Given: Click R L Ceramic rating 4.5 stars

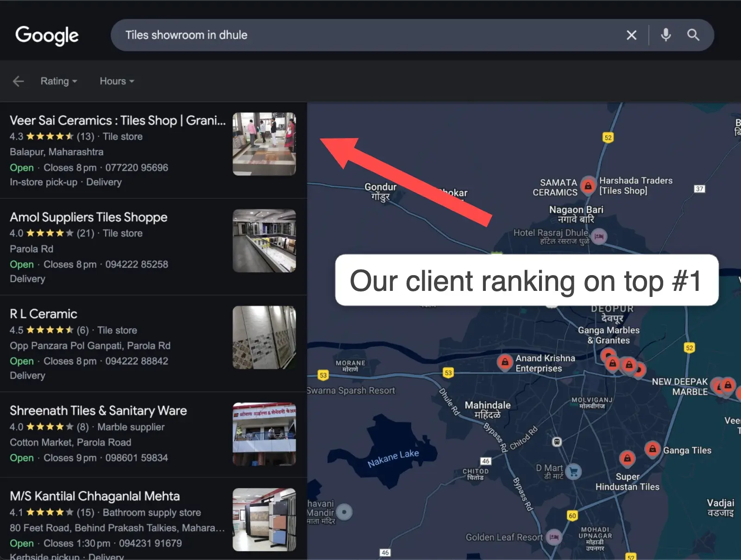Looking at the screenshot, I should pos(50,330).
